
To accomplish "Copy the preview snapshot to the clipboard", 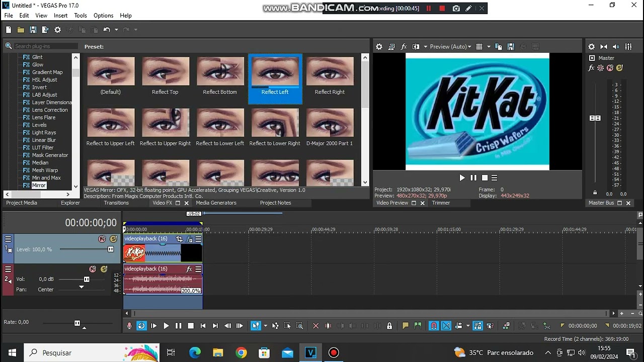I will tap(499, 47).
